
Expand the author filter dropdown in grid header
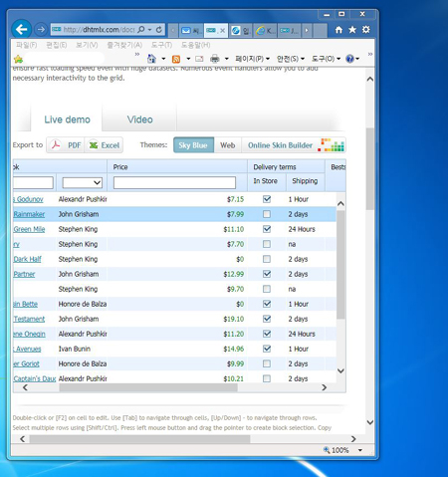click(x=83, y=182)
